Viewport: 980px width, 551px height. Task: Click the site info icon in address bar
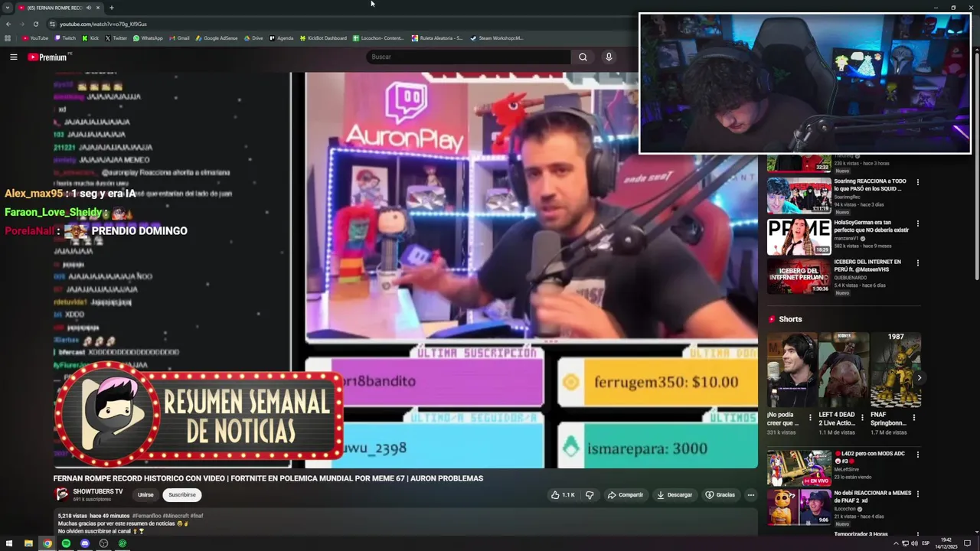click(x=51, y=24)
